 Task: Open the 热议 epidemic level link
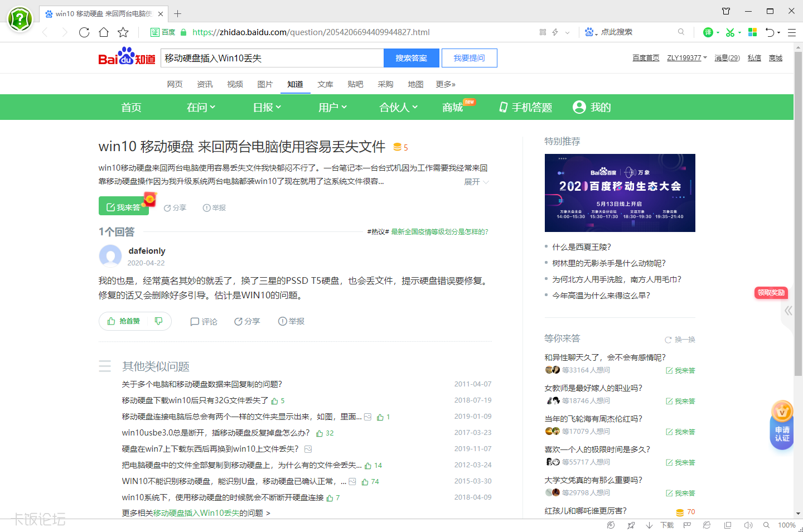[439, 232]
